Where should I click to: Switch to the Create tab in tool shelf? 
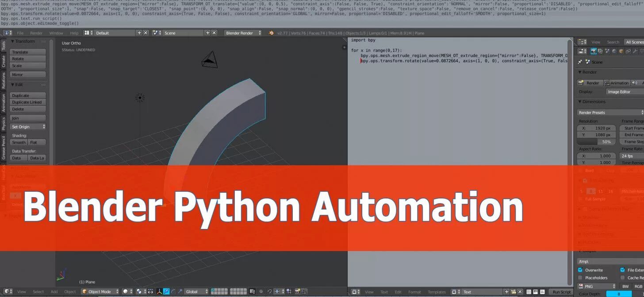point(4,62)
